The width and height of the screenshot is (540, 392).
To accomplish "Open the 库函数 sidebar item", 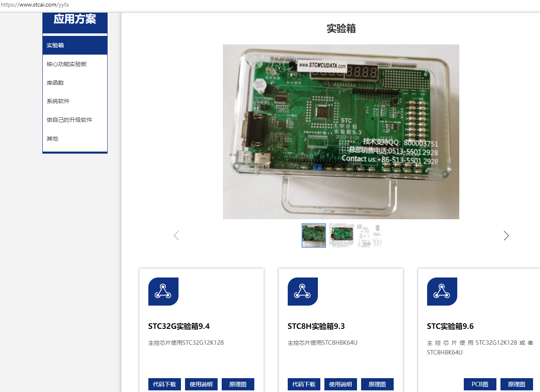I will pyautogui.click(x=75, y=83).
